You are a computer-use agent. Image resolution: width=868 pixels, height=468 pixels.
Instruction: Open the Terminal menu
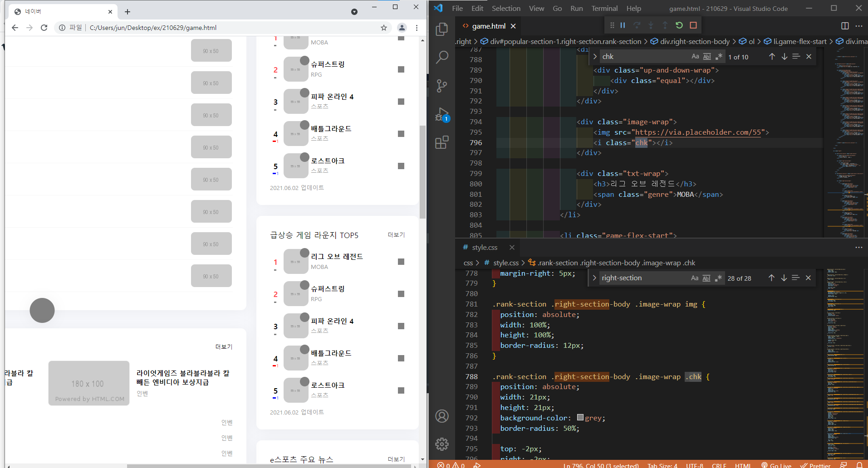coord(604,9)
